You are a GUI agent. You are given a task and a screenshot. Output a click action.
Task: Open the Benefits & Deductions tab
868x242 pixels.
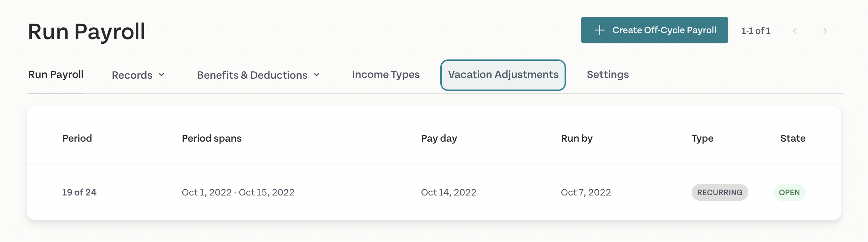(x=258, y=75)
